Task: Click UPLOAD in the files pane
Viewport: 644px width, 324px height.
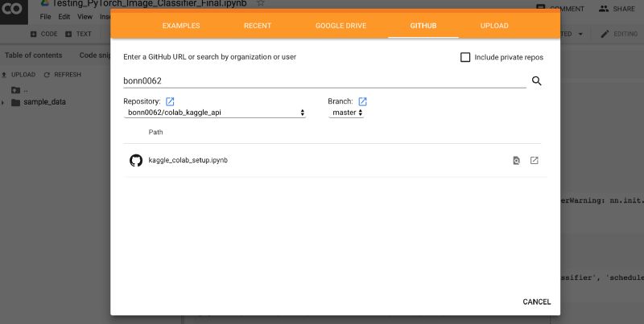Action: click(x=19, y=75)
